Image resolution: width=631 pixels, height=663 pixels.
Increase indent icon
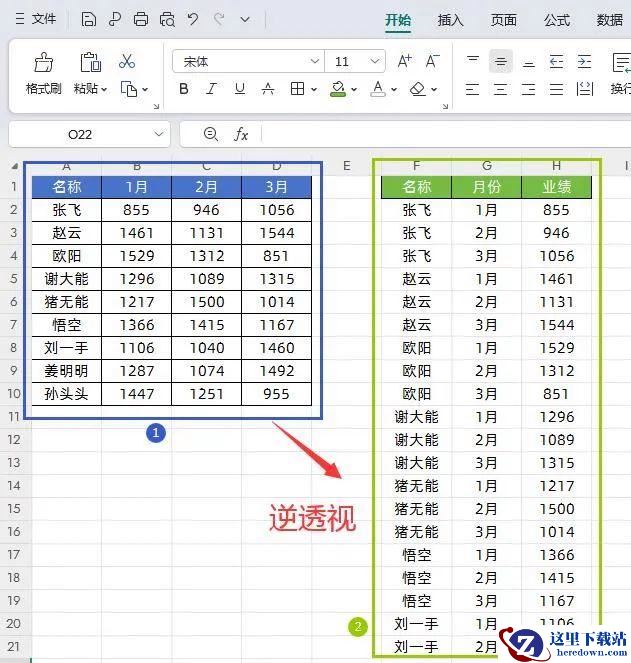tap(584, 62)
